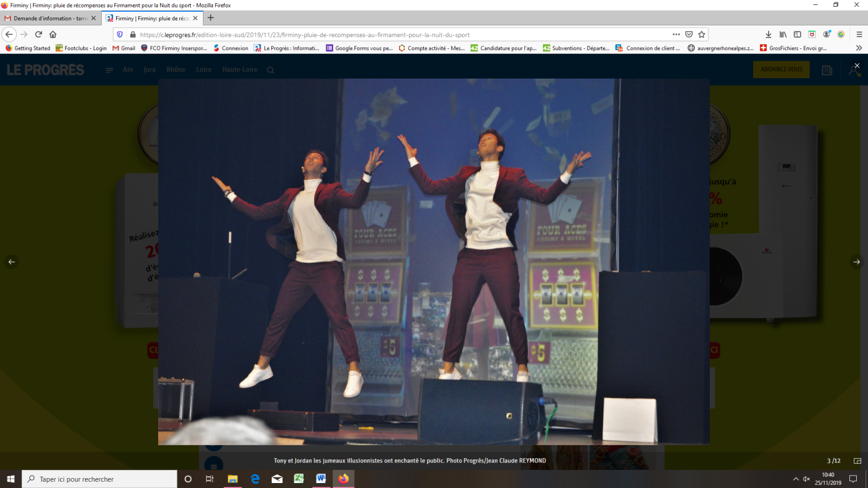
Task: Open the Firefox account icon
Action: [x=826, y=35]
